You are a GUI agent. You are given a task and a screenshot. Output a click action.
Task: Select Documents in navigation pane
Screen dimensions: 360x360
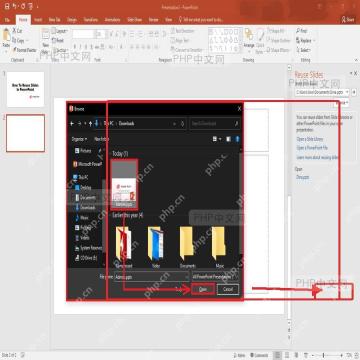pyautogui.click(x=85, y=198)
